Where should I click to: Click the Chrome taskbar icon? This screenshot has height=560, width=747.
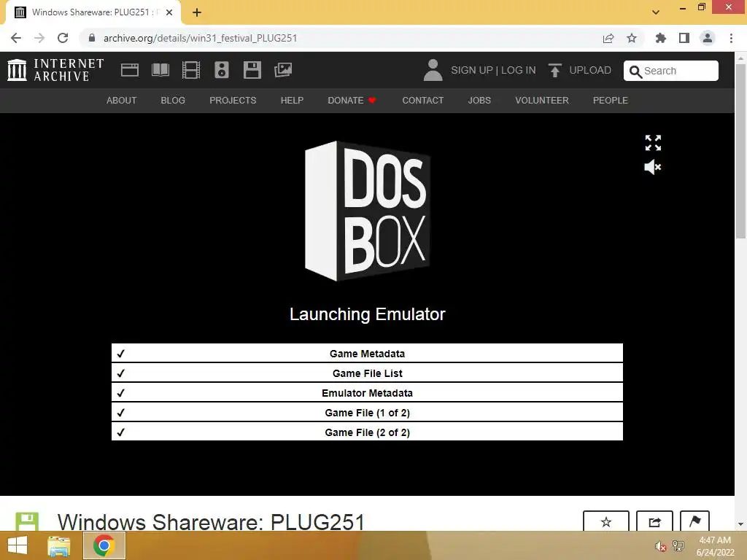[104, 545]
